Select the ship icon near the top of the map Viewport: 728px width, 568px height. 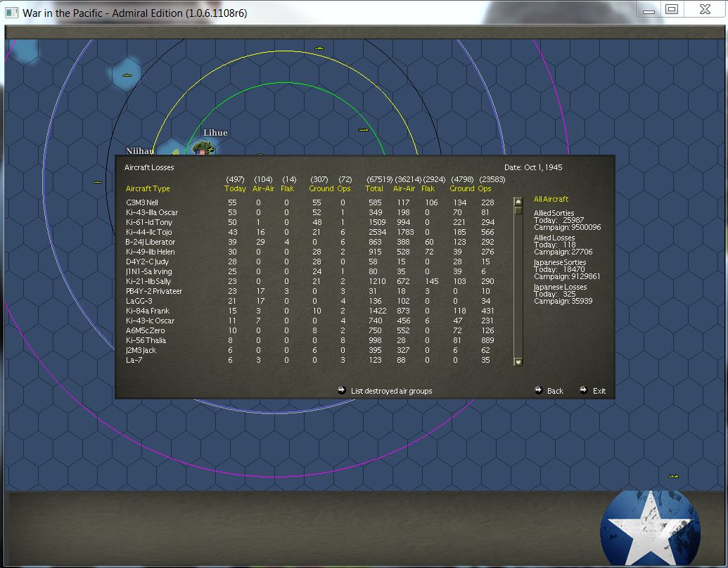pos(319,49)
